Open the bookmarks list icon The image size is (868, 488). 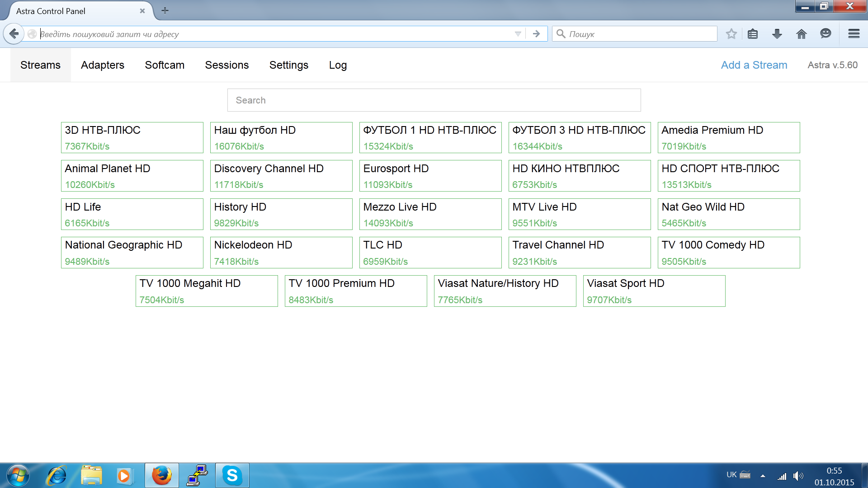pos(753,34)
